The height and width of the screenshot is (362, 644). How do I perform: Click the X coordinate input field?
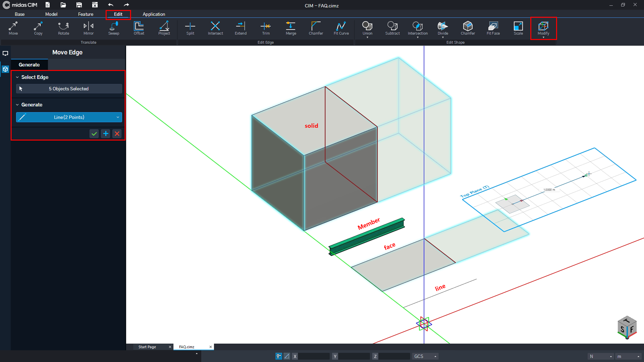(314, 356)
